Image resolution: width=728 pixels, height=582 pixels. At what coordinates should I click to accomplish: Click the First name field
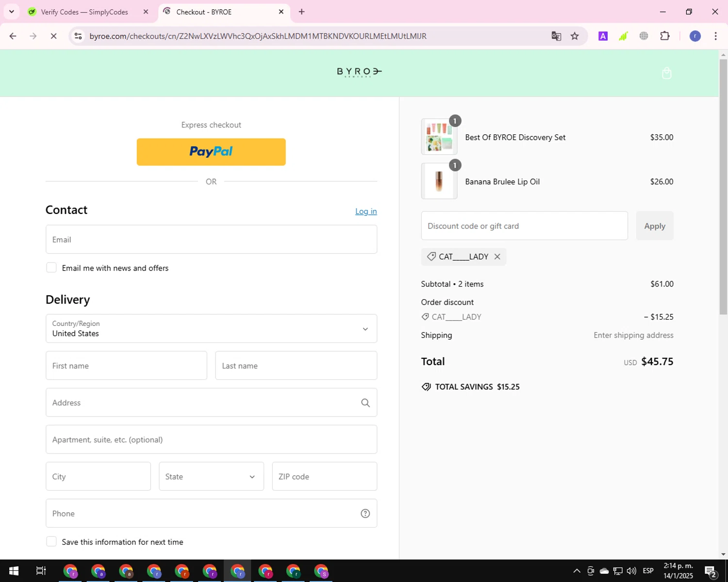point(126,366)
